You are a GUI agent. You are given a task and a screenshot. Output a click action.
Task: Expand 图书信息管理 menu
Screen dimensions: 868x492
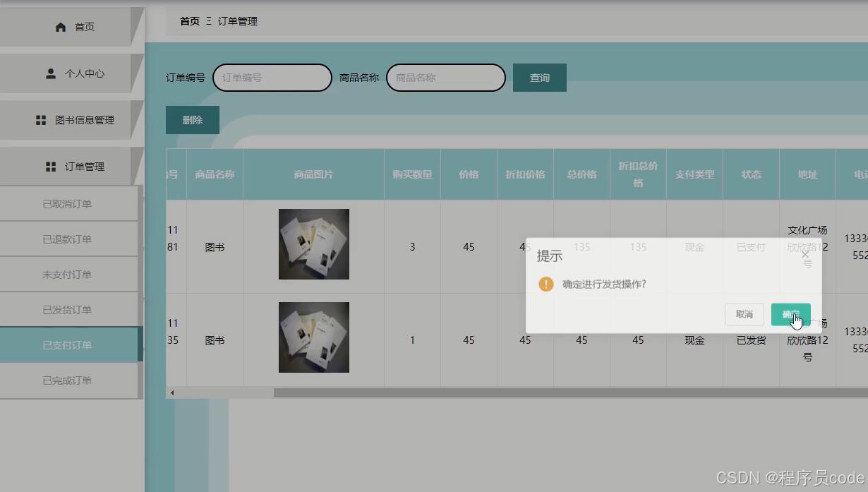(x=66, y=120)
